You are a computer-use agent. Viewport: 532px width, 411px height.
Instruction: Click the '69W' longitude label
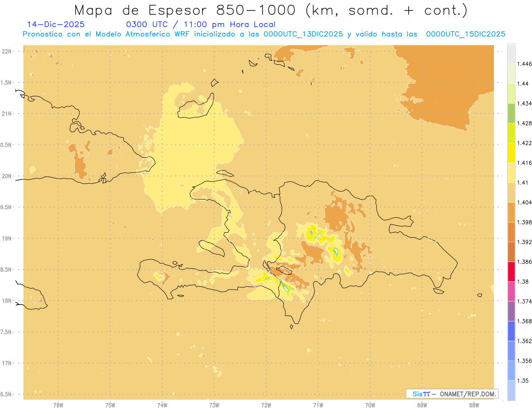coord(422,405)
